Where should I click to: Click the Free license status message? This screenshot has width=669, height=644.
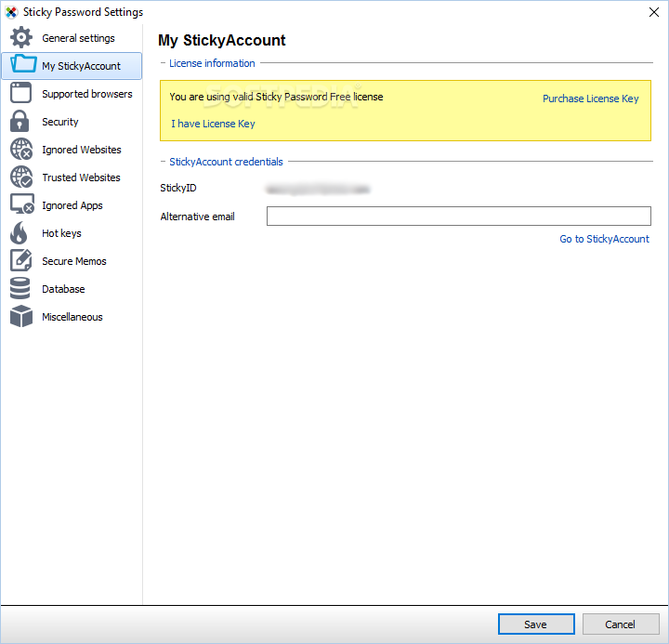[x=276, y=97]
